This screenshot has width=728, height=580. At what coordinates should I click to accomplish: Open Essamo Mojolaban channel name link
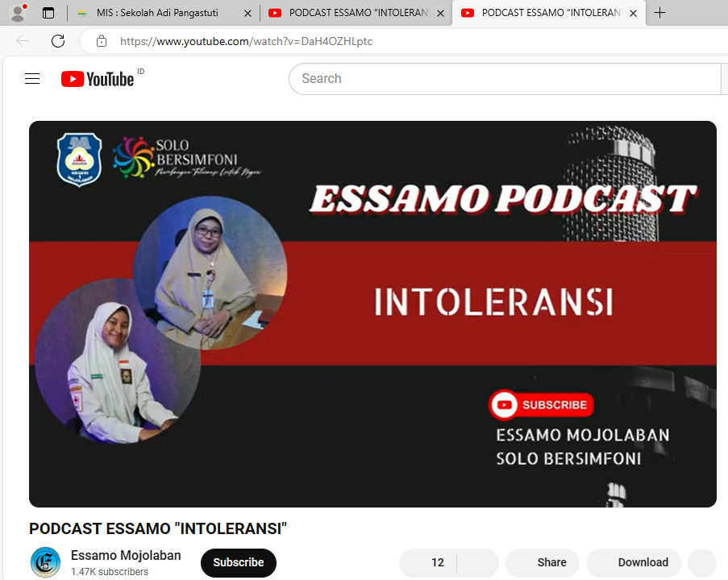[x=126, y=555]
